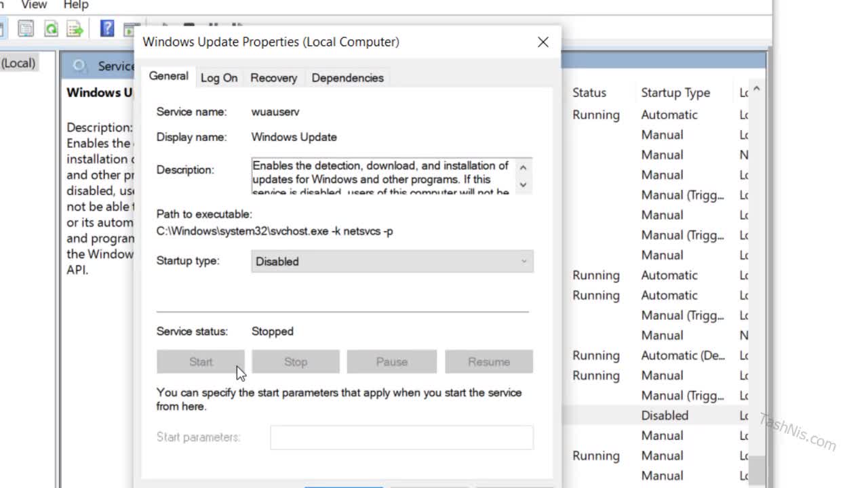Screen dimensions: 868x488
Task: Open the View menu
Action: [x=34, y=5]
